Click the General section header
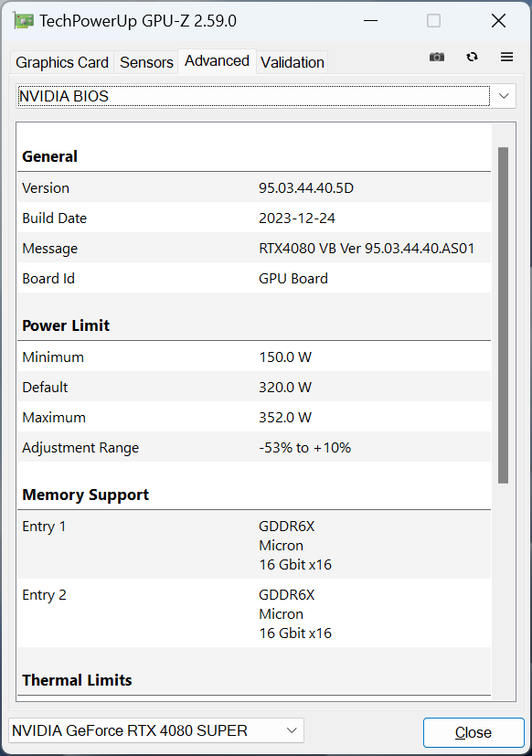532x756 pixels. tap(49, 156)
